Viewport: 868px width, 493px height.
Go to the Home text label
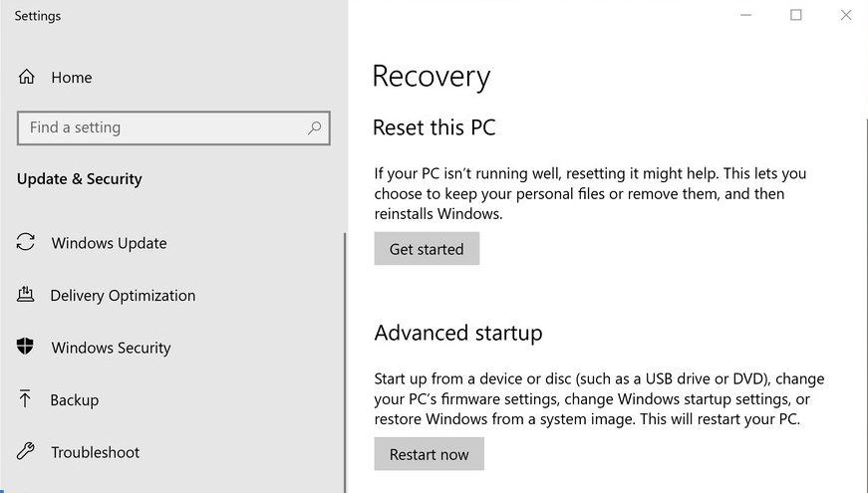click(x=72, y=78)
